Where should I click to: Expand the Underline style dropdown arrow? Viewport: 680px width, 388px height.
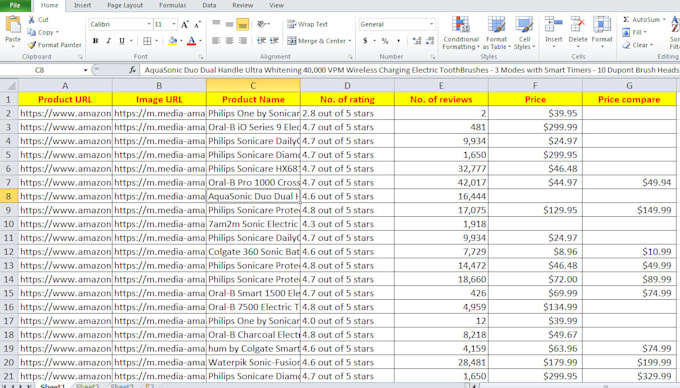click(131, 41)
